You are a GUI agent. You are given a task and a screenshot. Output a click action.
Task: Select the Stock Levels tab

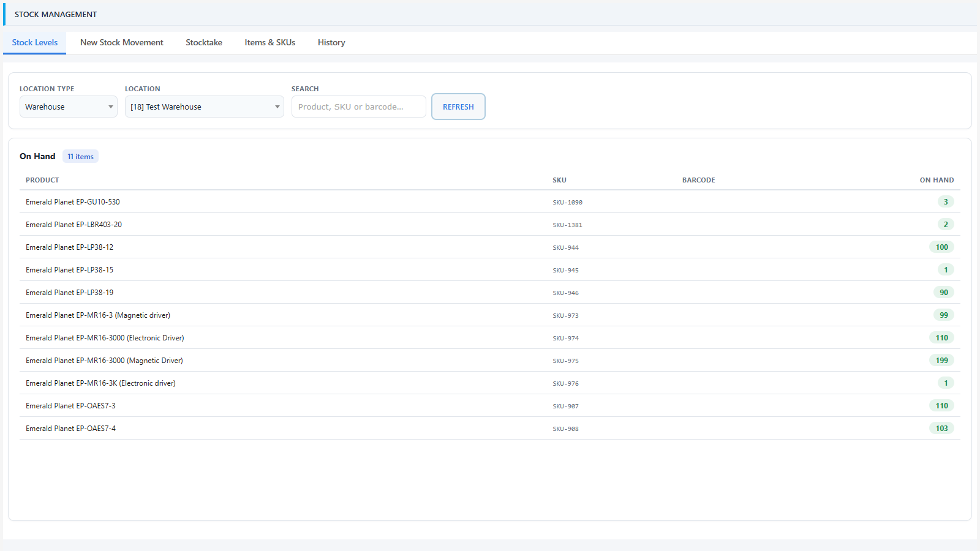[35, 42]
